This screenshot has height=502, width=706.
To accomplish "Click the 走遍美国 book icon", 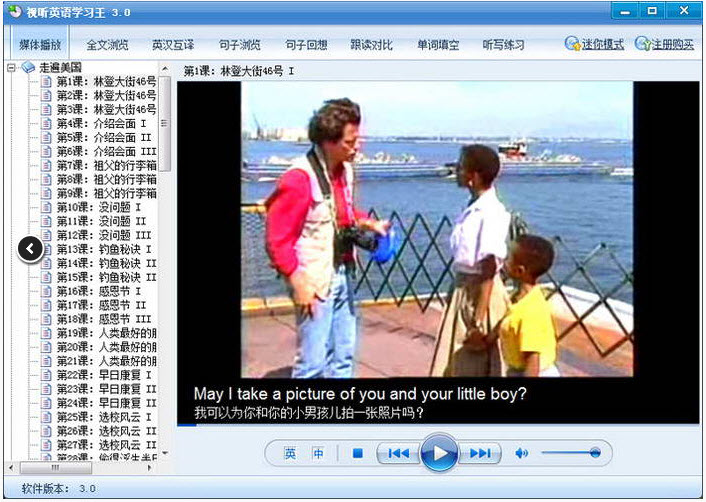I will pyautogui.click(x=28, y=68).
